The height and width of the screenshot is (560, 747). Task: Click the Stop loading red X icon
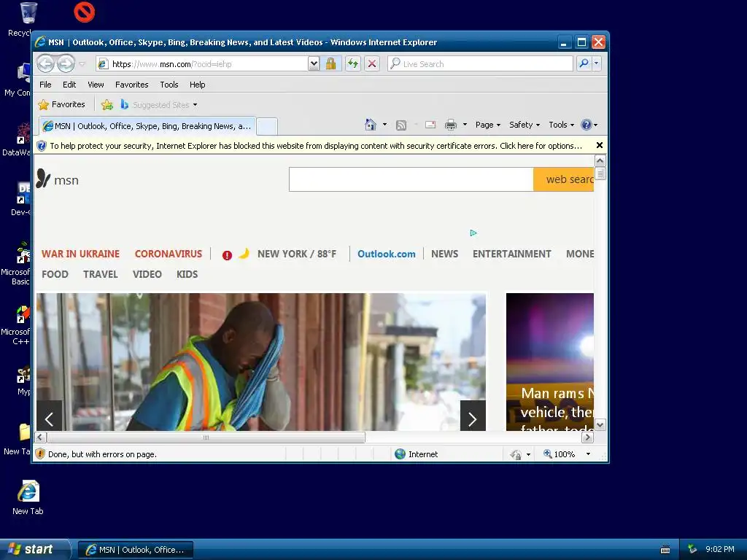pos(372,63)
